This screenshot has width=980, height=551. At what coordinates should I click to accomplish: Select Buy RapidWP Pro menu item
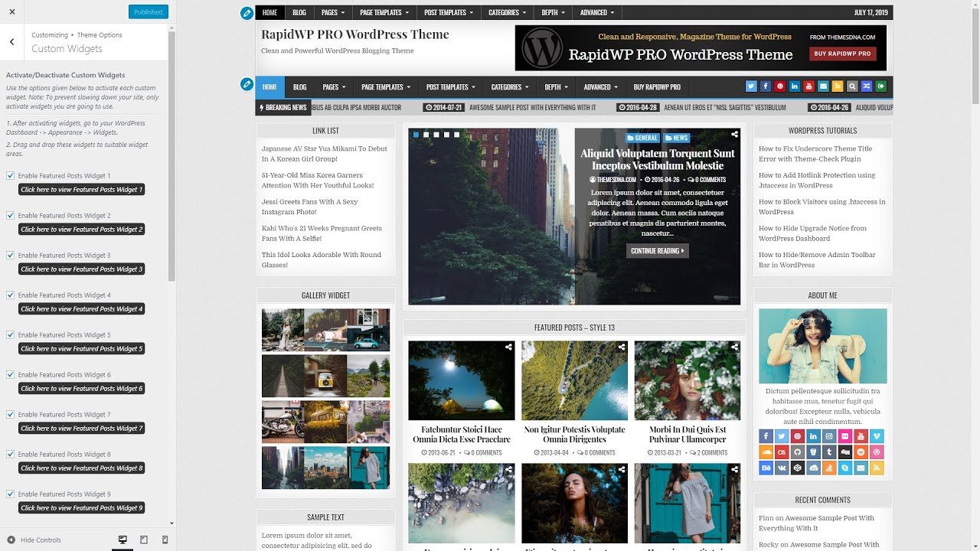[x=657, y=87]
